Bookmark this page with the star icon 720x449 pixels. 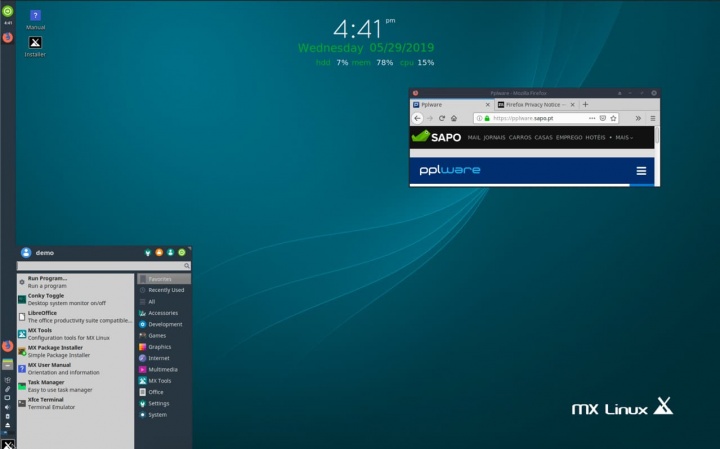pos(614,118)
